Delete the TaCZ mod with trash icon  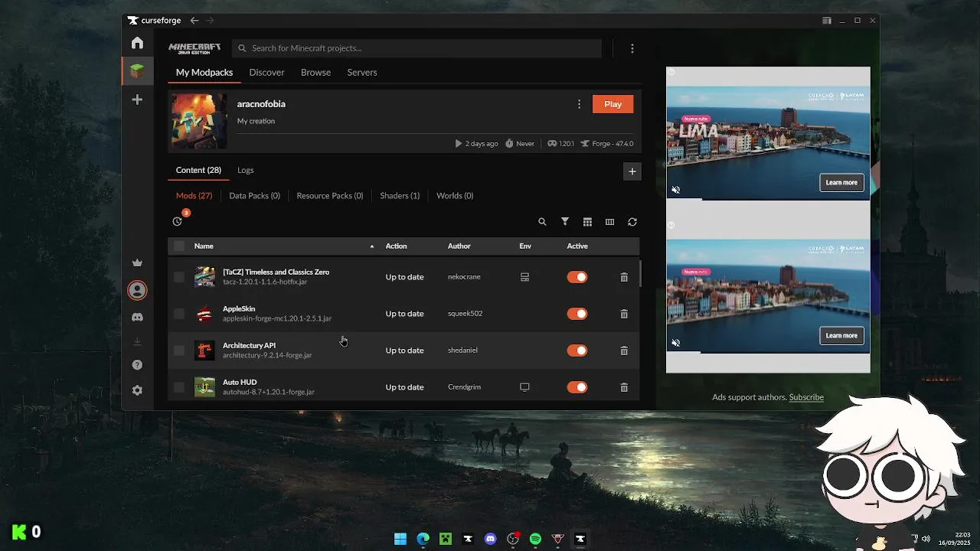[x=624, y=277]
